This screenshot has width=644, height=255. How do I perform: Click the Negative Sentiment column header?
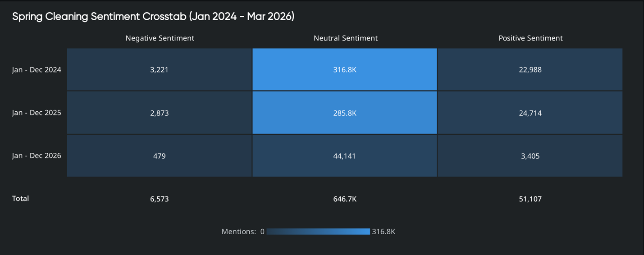click(160, 38)
